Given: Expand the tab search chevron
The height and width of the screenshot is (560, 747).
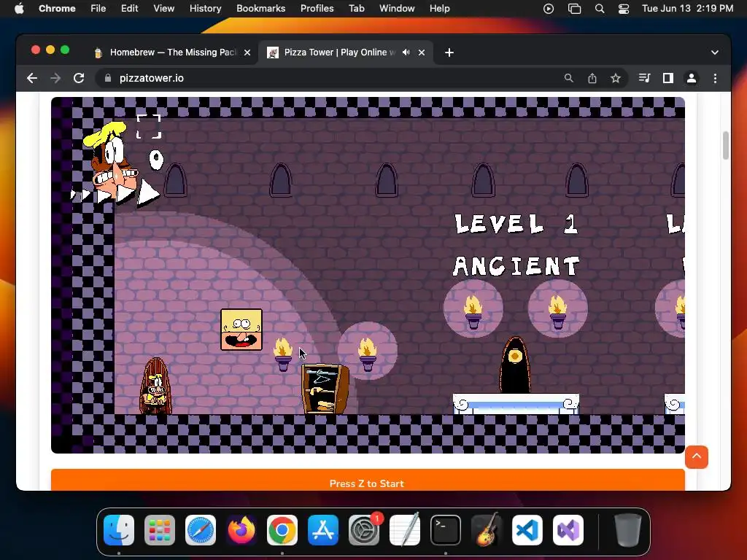Looking at the screenshot, I should [715, 52].
